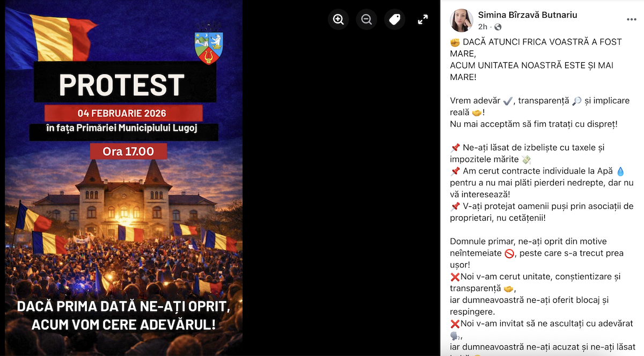Image resolution: width=644 pixels, height=356 pixels.
Task: Click the PROTEST title on the poster
Action: [x=122, y=84]
